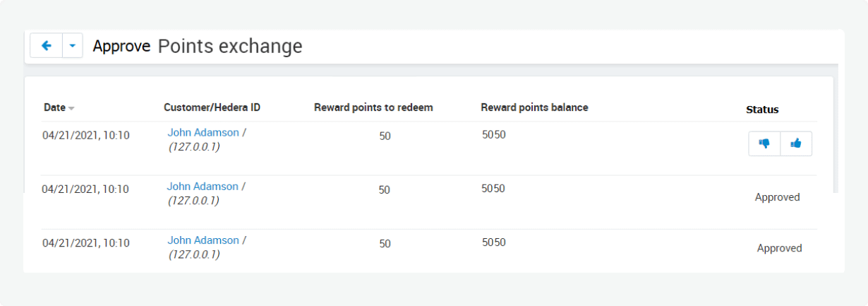Click the Reward points to redeem header
The width and height of the screenshot is (868, 306).
(x=373, y=107)
